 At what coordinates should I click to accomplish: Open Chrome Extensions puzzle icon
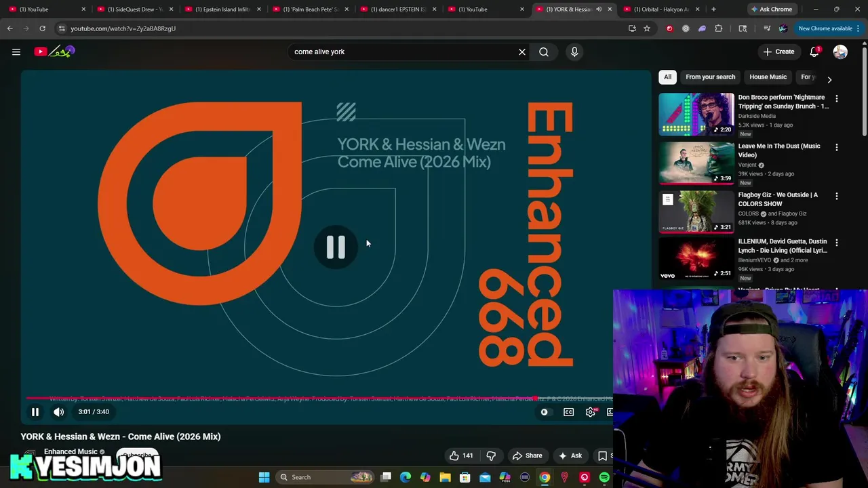pyautogui.click(x=719, y=28)
